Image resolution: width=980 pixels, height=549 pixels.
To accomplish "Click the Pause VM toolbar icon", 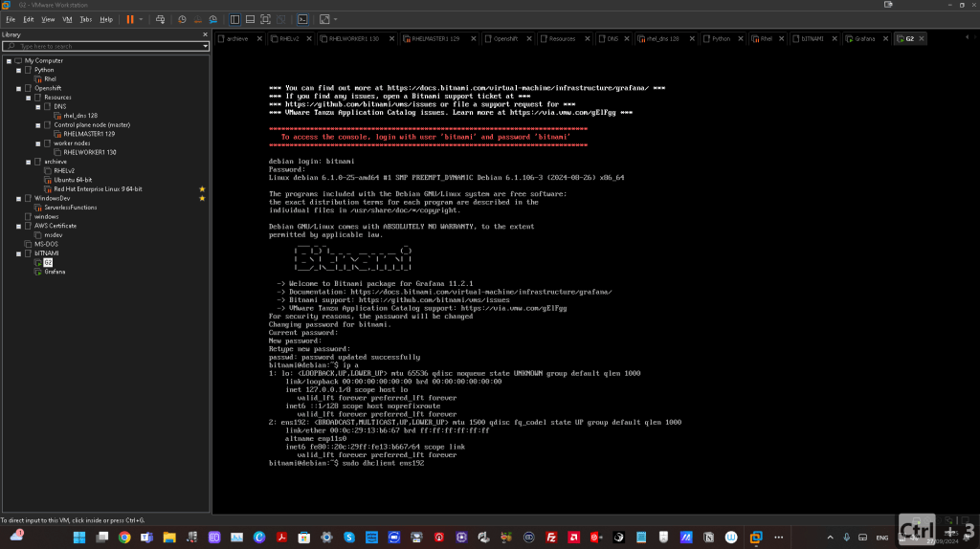I will tap(130, 19).
